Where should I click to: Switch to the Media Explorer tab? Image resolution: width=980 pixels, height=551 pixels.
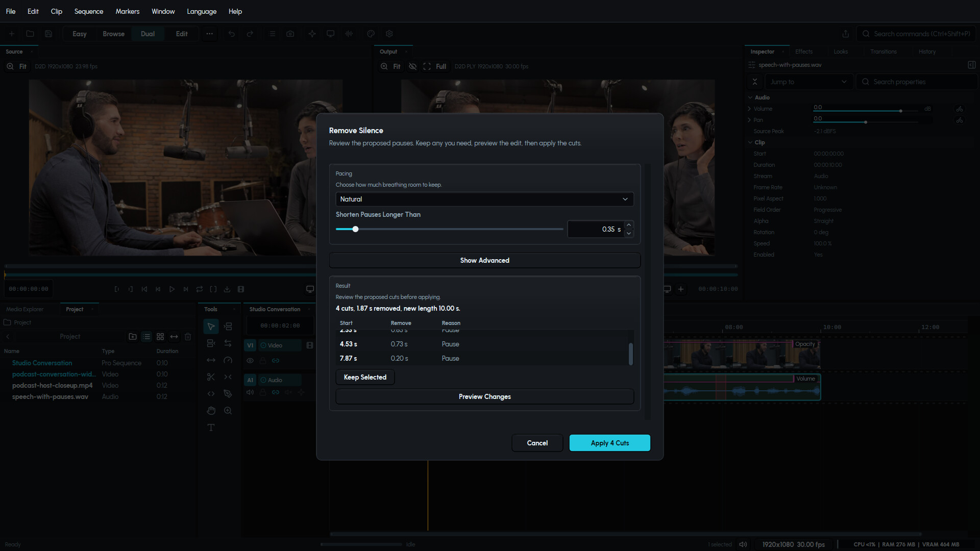[x=25, y=309]
